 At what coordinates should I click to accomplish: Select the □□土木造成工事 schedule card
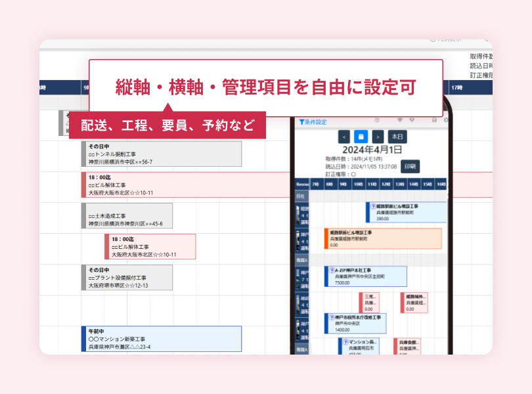(127, 216)
